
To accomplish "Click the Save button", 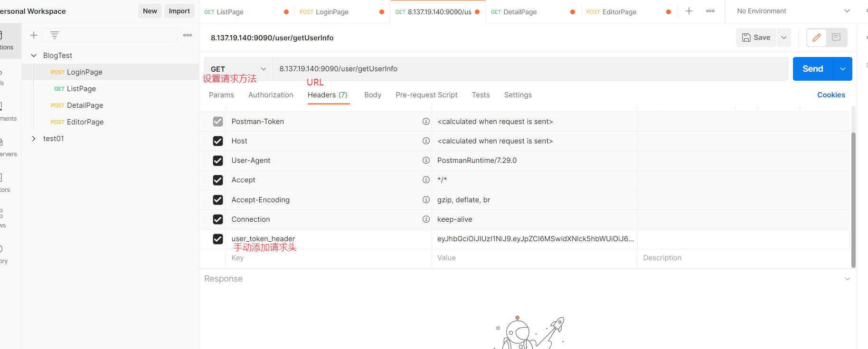I will pyautogui.click(x=756, y=38).
